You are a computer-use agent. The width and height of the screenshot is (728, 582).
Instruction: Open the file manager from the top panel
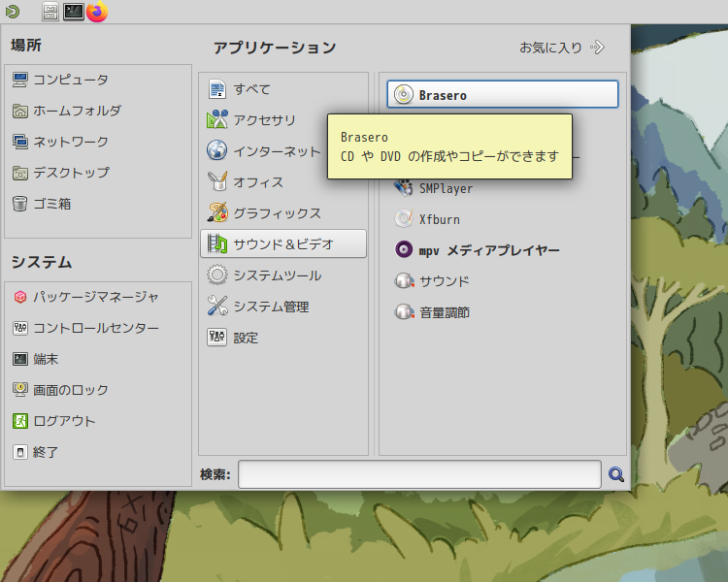click(x=50, y=12)
